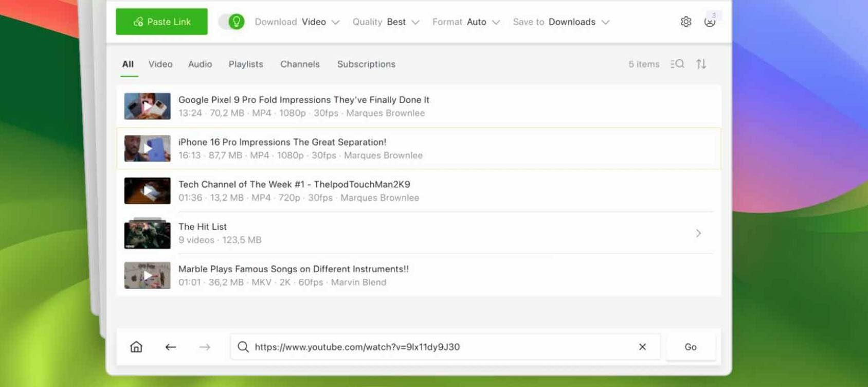Image resolution: width=868 pixels, height=387 pixels.
Task: Click the browser forward arrow
Action: pos(205,347)
